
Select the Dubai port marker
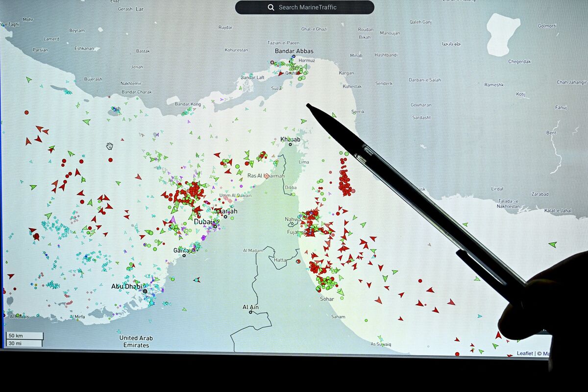point(215,226)
